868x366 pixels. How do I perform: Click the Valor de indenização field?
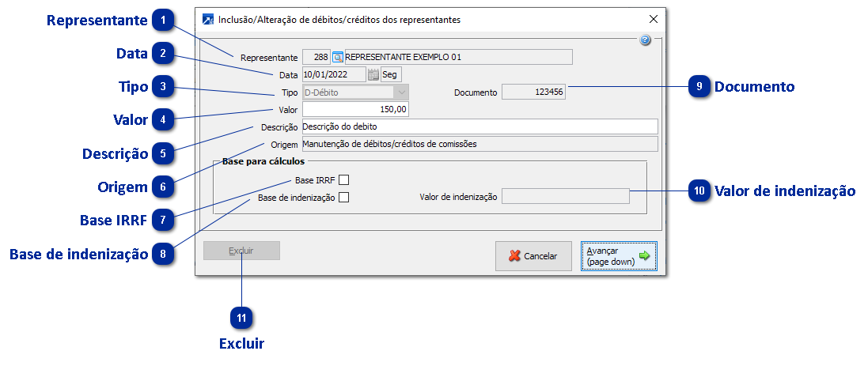tap(565, 196)
